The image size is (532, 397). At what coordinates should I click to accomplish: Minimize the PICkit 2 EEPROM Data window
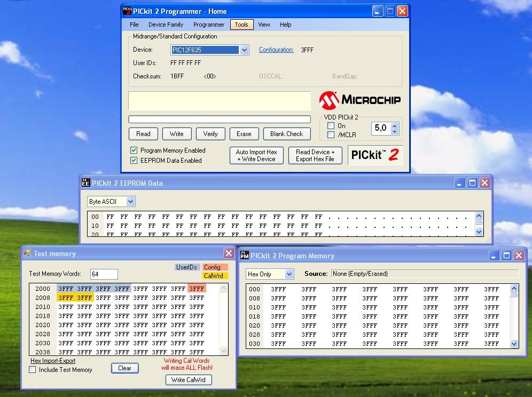point(459,183)
